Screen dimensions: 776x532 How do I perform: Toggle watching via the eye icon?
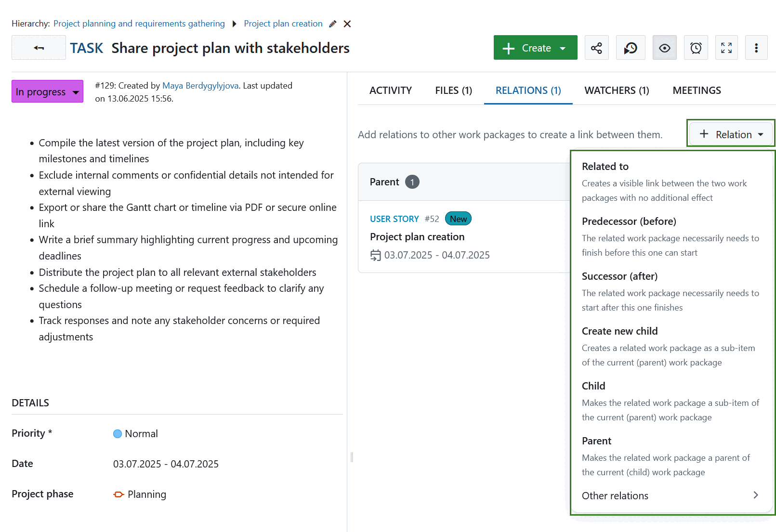coord(664,47)
